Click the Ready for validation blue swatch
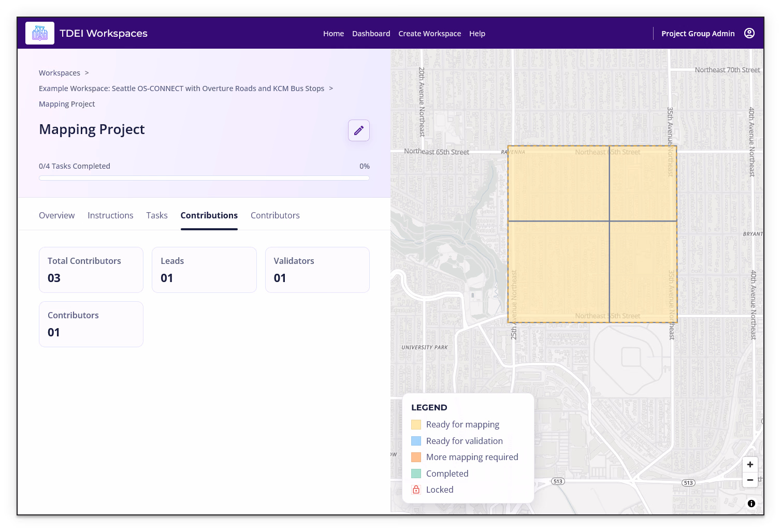This screenshot has width=781, height=532. pyautogui.click(x=416, y=441)
